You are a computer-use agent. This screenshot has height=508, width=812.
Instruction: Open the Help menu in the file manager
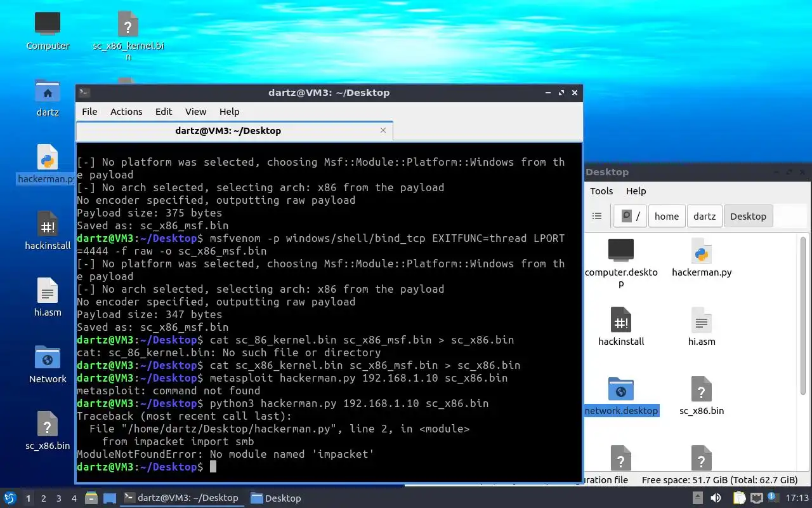click(636, 190)
